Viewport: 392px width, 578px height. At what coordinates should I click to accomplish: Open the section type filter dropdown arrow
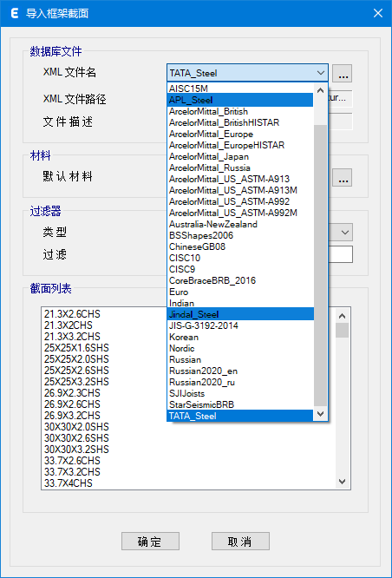[x=345, y=233]
